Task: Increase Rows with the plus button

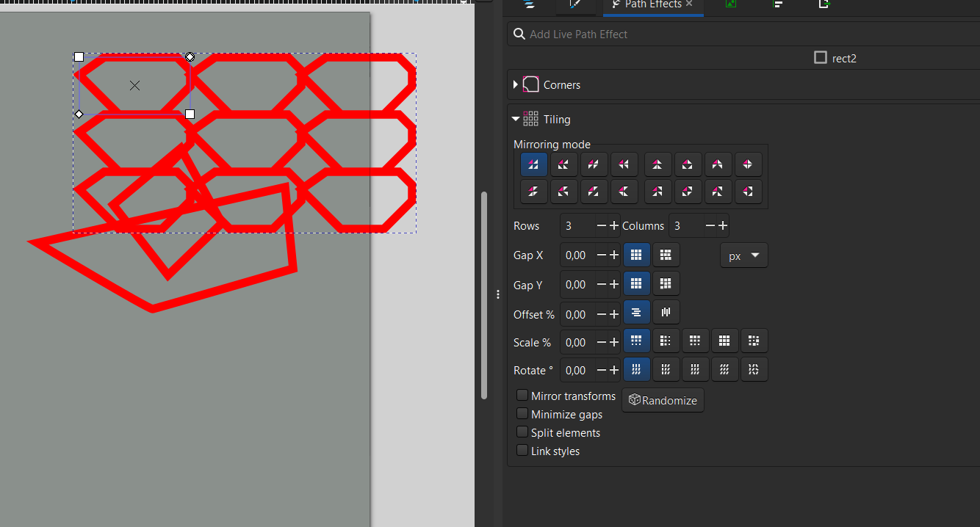Action: tap(614, 226)
